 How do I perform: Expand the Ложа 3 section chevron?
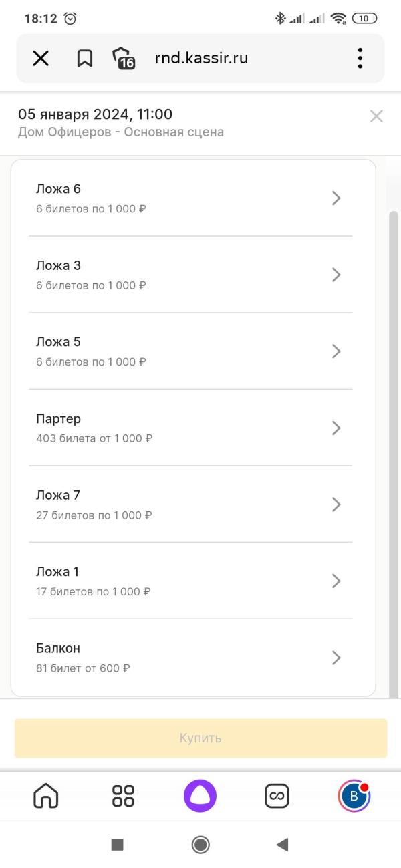(336, 275)
